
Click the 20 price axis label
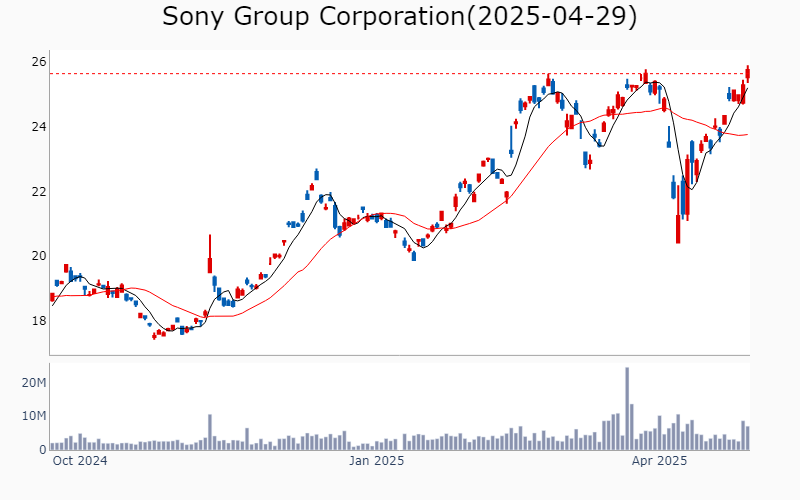point(39,256)
